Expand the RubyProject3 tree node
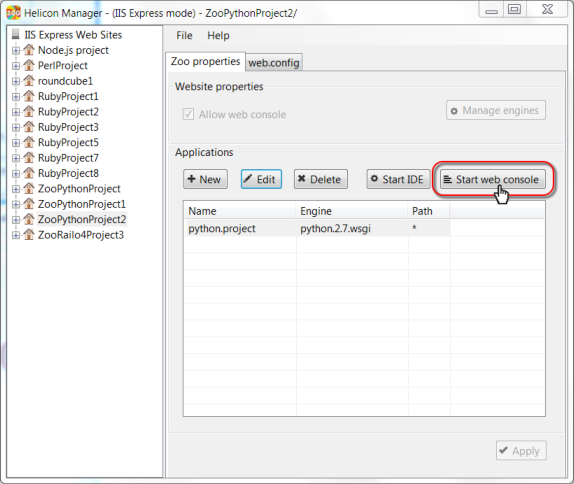 click(15, 127)
